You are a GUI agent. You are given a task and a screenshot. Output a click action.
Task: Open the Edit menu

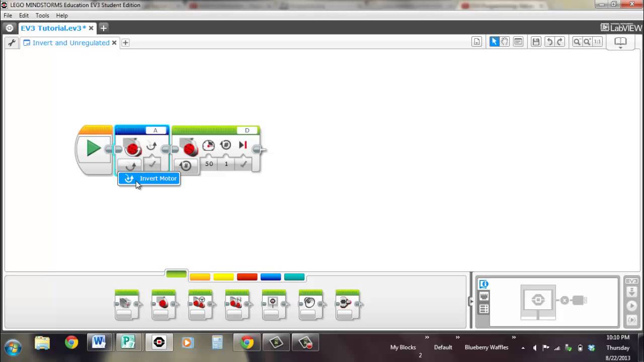click(24, 16)
